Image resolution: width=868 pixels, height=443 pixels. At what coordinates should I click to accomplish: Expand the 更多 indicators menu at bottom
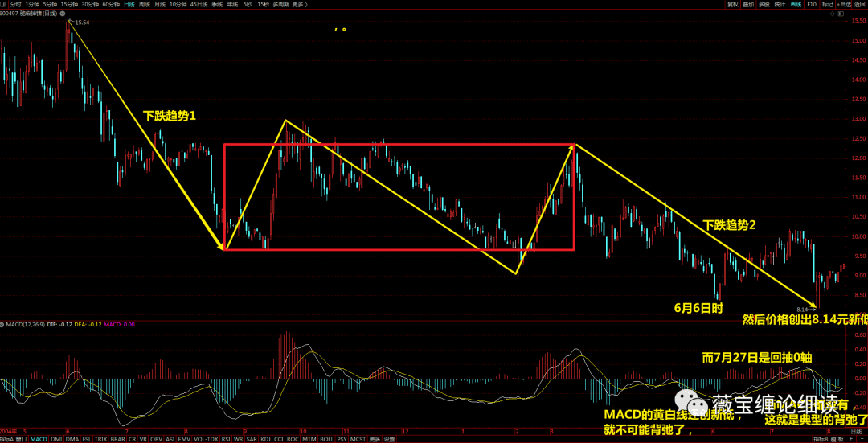[x=375, y=439]
